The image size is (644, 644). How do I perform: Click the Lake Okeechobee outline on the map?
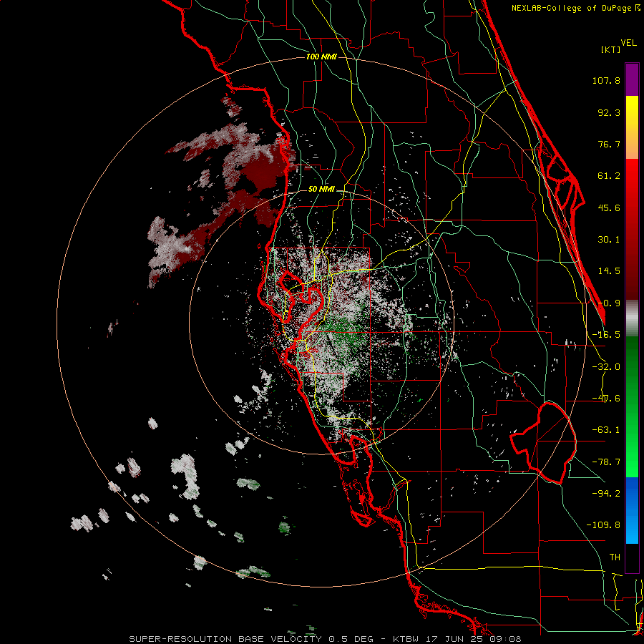543,443
